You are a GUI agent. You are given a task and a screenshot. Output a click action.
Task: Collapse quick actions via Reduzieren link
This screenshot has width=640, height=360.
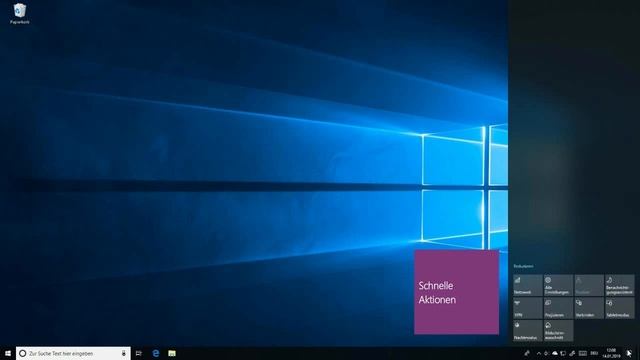pos(524,266)
